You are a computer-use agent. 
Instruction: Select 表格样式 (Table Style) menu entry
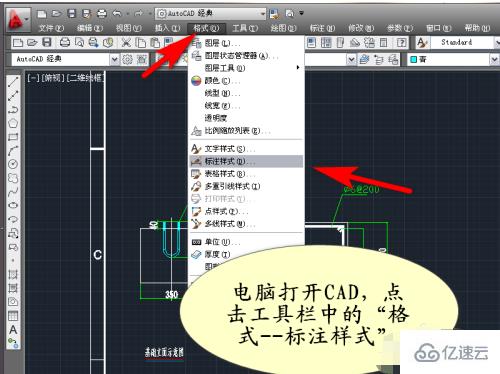[x=247, y=174]
